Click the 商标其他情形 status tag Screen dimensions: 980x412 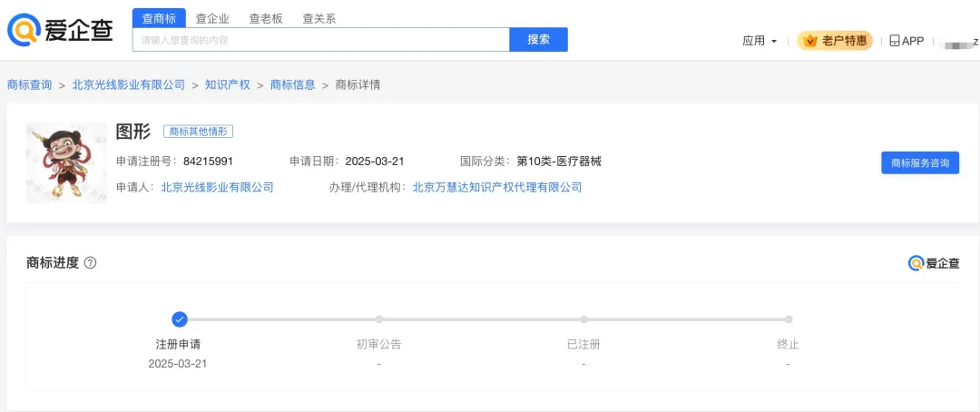[x=198, y=132]
